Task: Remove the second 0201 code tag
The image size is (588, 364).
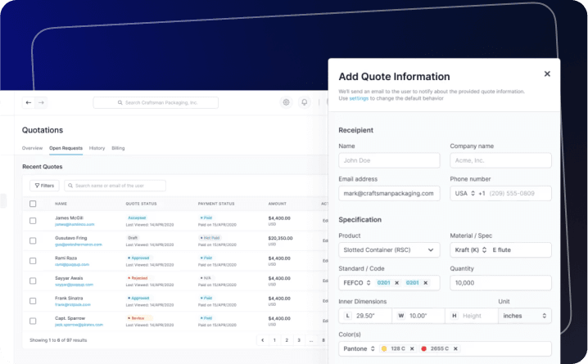Action: coord(427,283)
